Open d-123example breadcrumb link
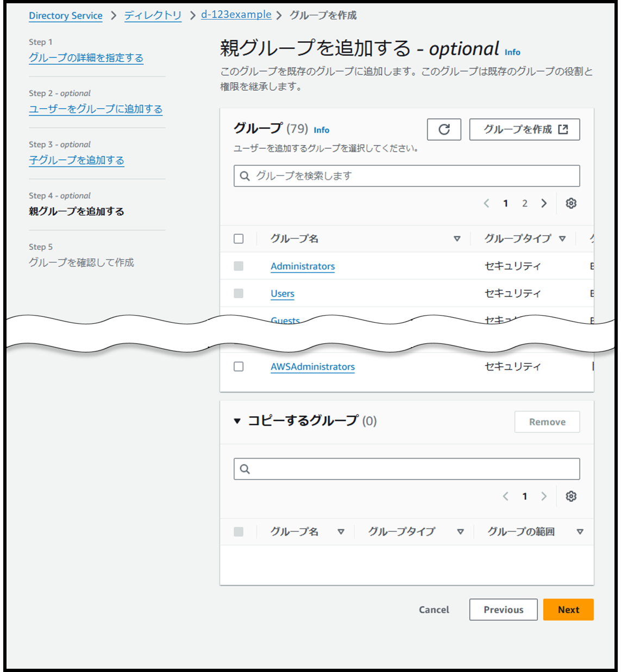The image size is (621, 672). [x=236, y=15]
